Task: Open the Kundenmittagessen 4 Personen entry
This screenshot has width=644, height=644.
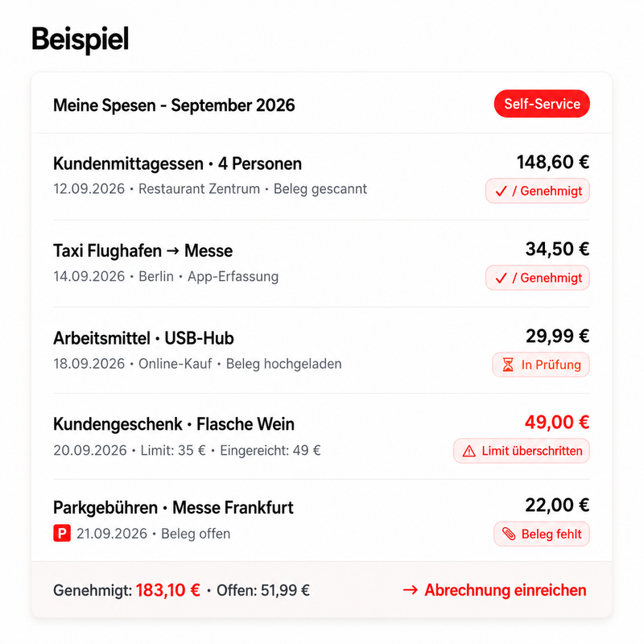Action: point(321,176)
